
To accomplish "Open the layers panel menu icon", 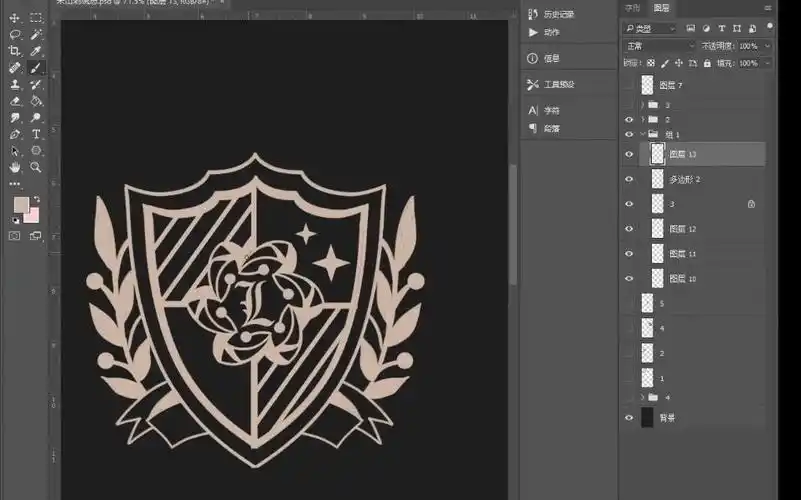I will [767, 8].
